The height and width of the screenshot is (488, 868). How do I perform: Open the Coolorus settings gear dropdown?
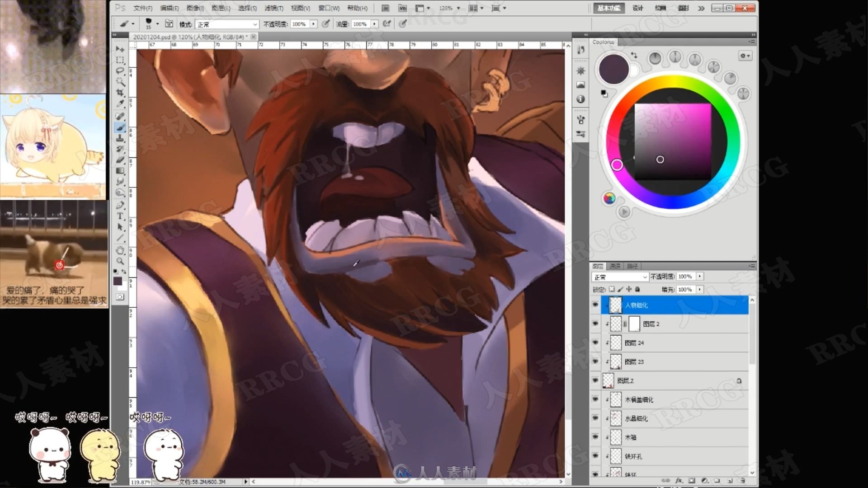tap(745, 56)
